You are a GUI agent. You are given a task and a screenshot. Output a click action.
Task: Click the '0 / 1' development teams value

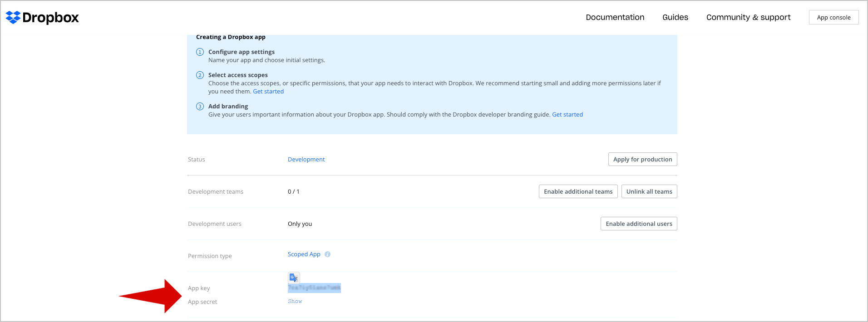(x=294, y=192)
